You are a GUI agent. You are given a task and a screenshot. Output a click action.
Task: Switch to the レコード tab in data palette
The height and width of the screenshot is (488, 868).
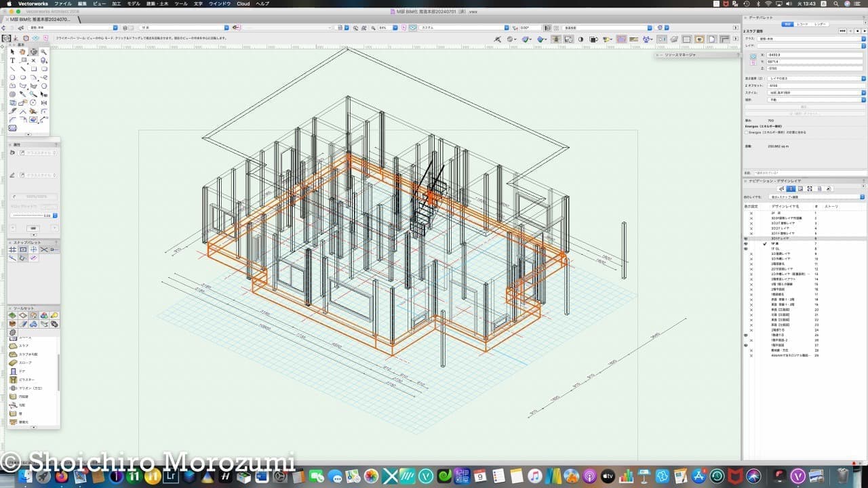[x=802, y=24]
